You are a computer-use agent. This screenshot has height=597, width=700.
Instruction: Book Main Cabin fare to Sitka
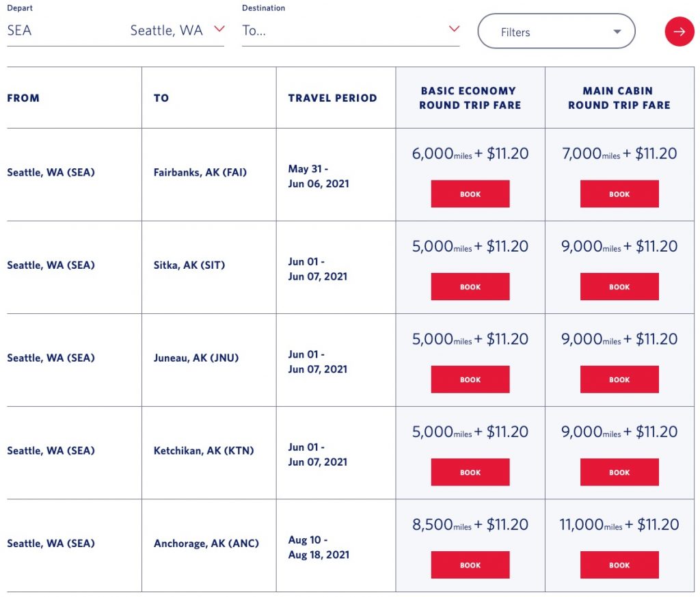point(619,287)
